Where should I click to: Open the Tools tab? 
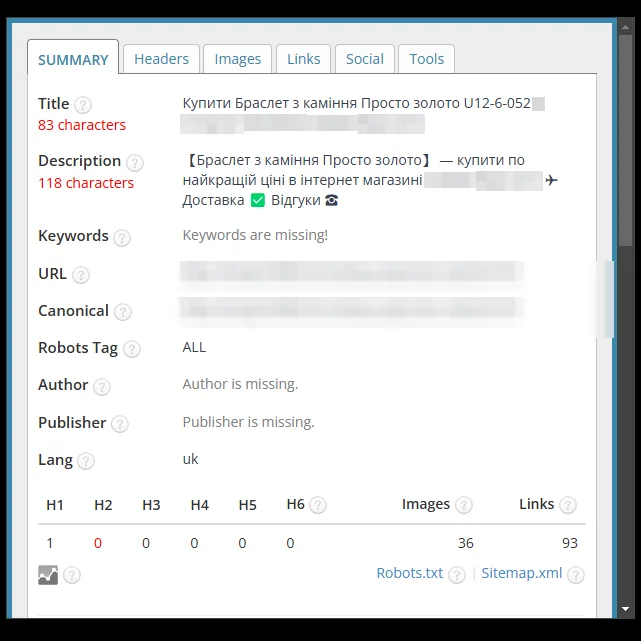(x=426, y=59)
